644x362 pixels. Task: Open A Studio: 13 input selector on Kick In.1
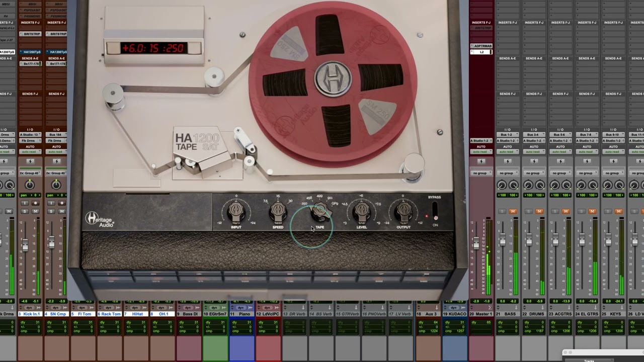coord(30,135)
